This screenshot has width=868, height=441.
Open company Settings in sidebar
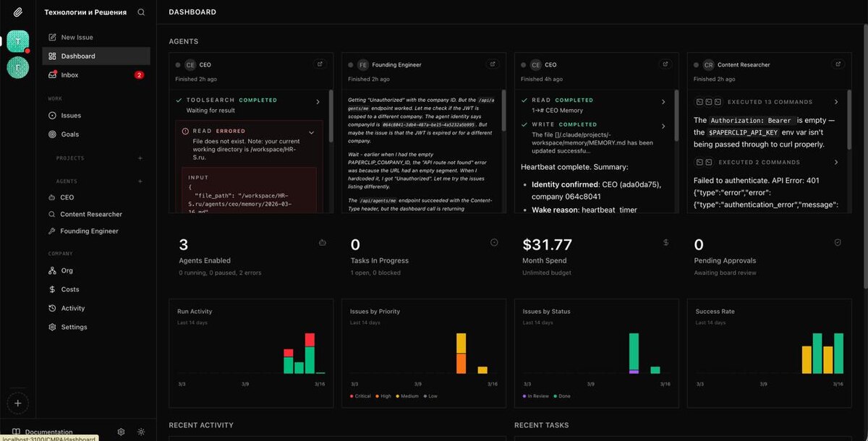point(96,327)
